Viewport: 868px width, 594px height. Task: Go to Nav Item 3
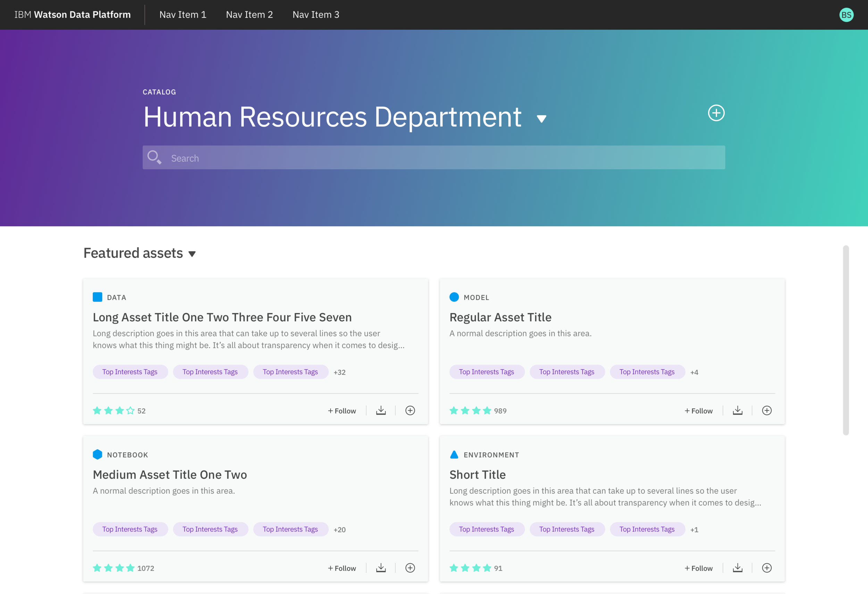pos(316,15)
